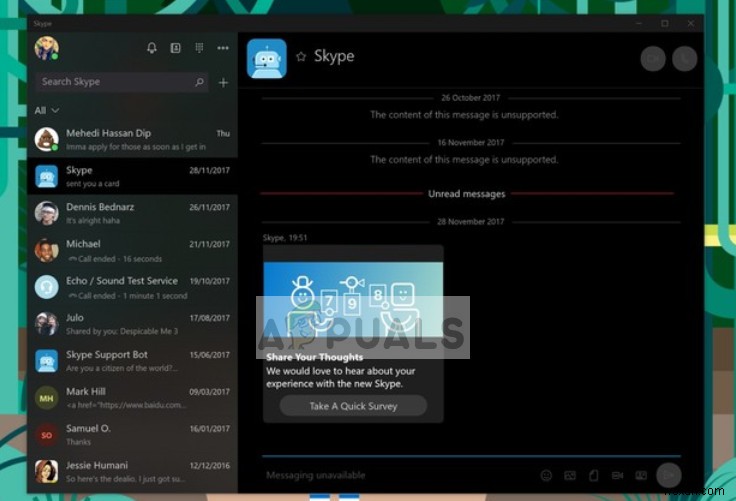Click Dennis Bednarz's avatar

46,213
